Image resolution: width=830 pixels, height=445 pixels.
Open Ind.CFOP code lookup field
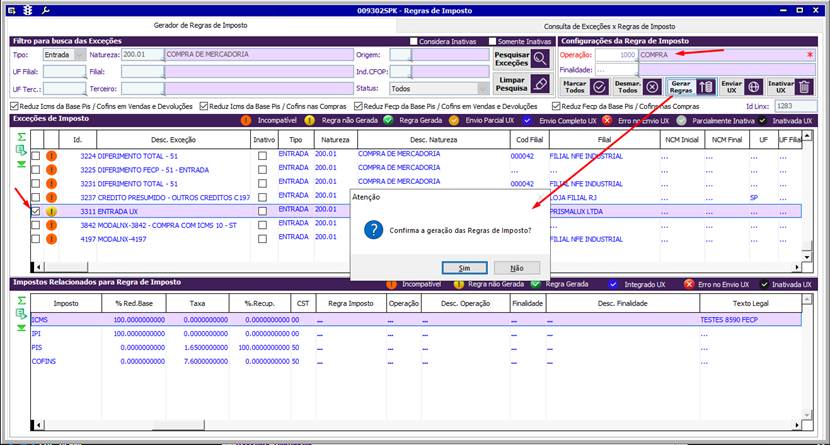pos(401,71)
